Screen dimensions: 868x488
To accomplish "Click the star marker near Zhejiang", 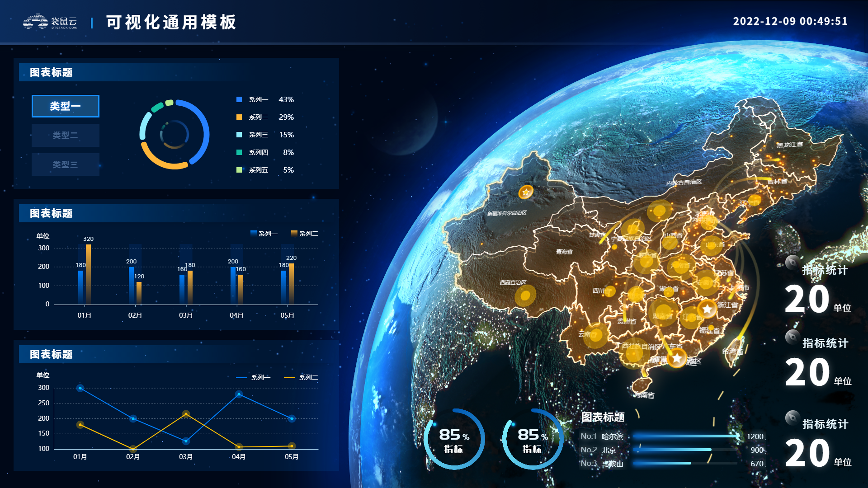I will 707,309.
